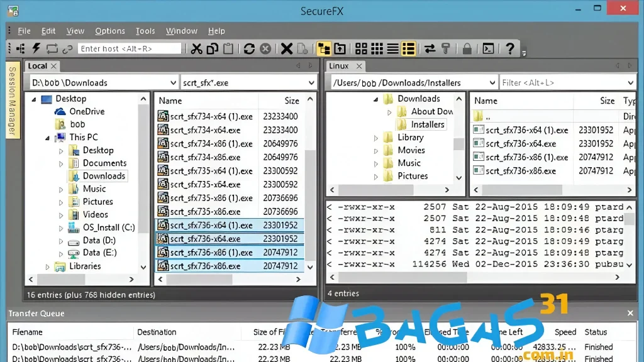Viewport: 644px width, 362px height.
Task: Click the Cut scissors icon
Action: coord(196,49)
